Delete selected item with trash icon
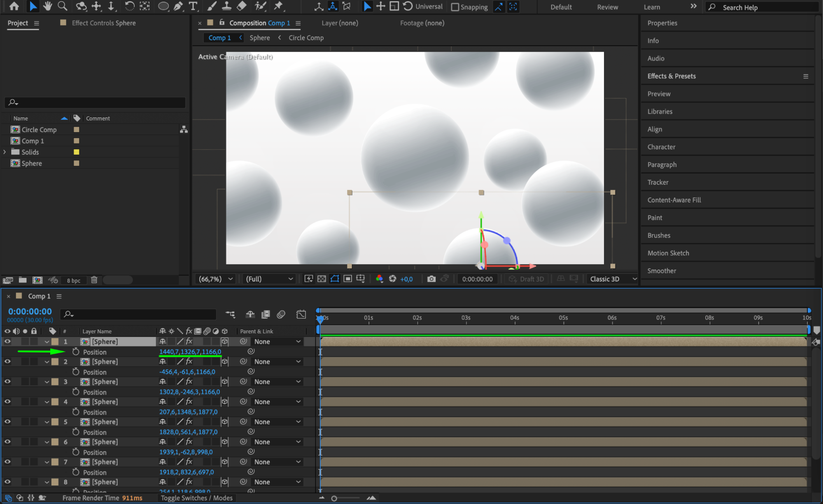The image size is (823, 504). (94, 280)
